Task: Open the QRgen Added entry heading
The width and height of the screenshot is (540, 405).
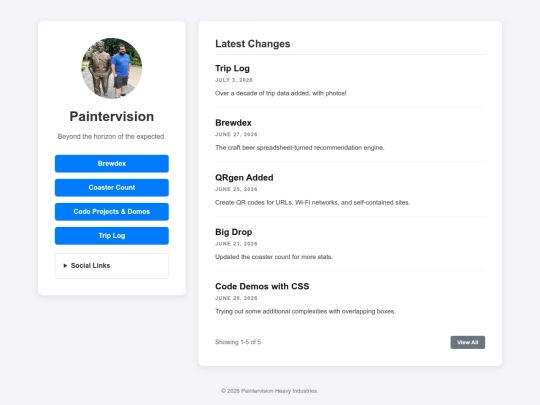Action: tap(244, 178)
